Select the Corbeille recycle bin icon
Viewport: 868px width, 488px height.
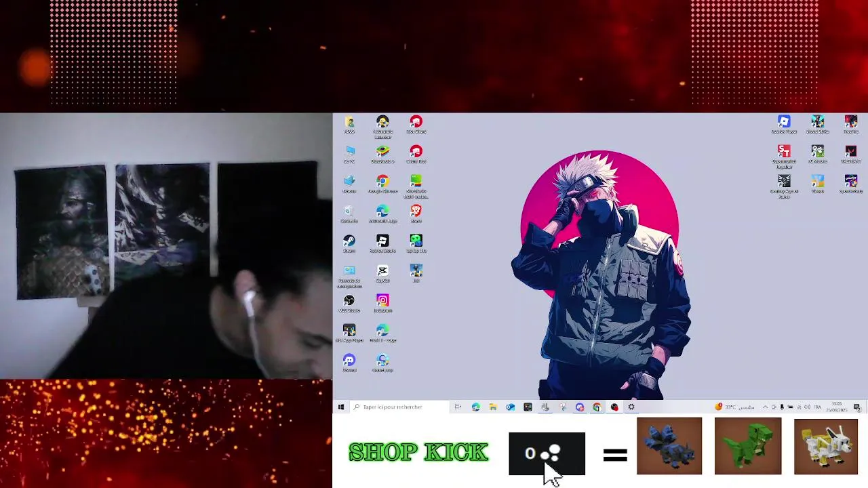click(349, 213)
